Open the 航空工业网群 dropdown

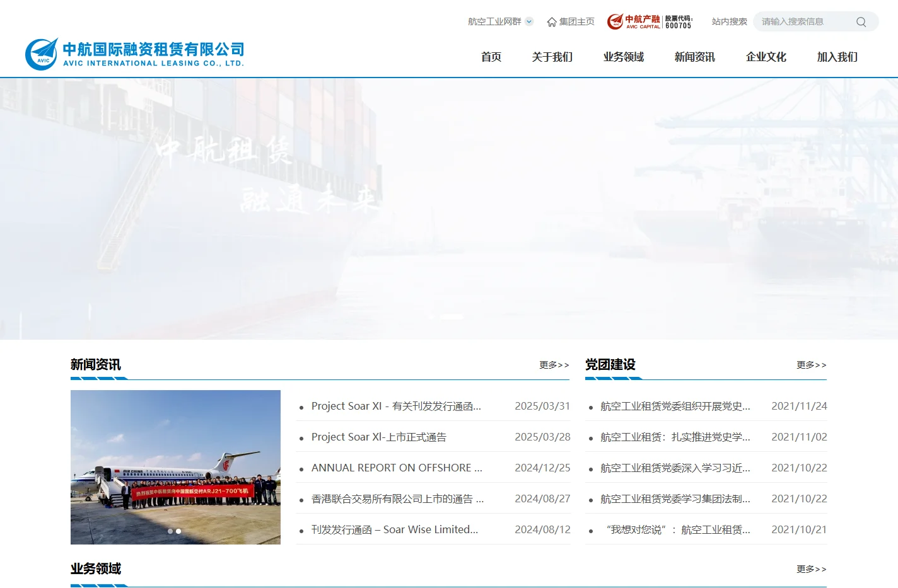click(x=501, y=21)
